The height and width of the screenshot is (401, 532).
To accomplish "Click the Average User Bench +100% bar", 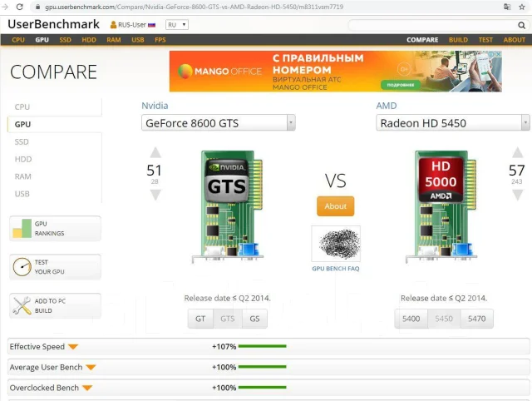I will tap(263, 367).
